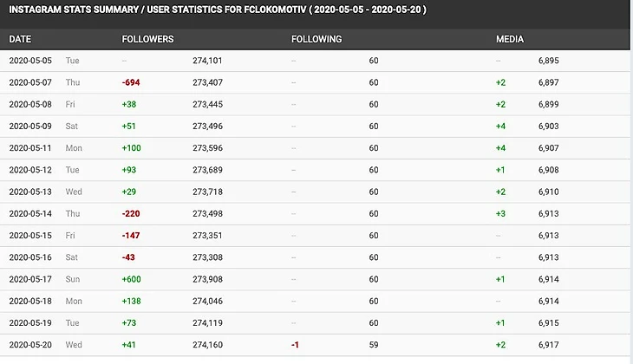Click the -1 following change value
The width and height of the screenshot is (633, 364).
point(297,345)
